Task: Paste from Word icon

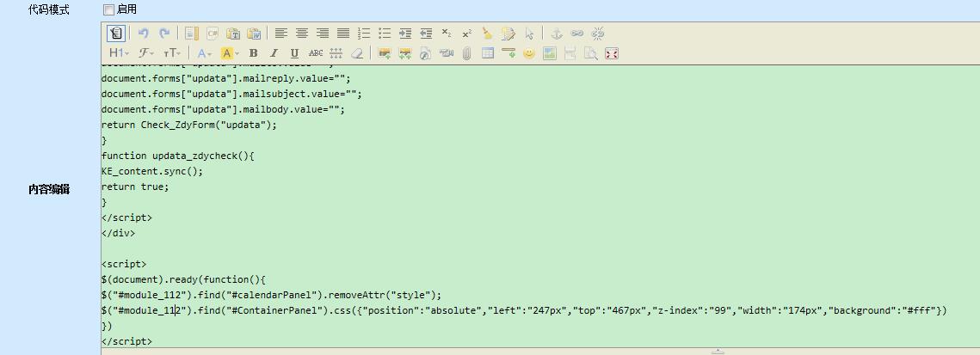Action: (x=254, y=34)
